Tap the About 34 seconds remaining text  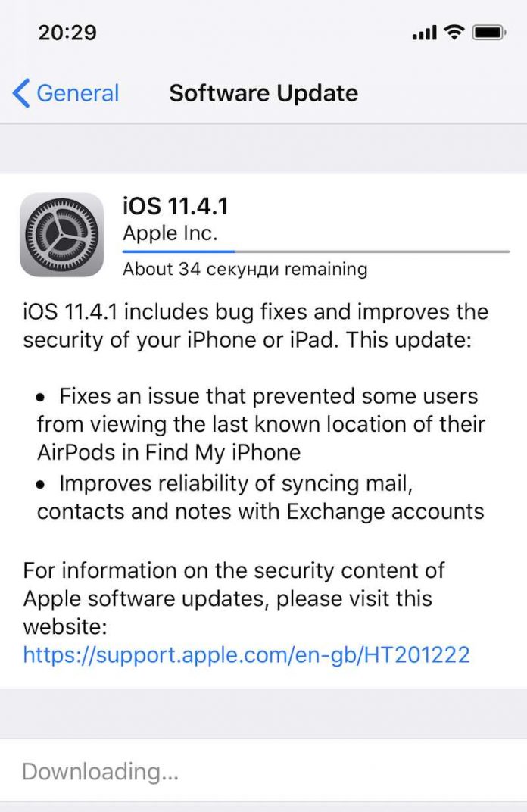click(x=245, y=270)
